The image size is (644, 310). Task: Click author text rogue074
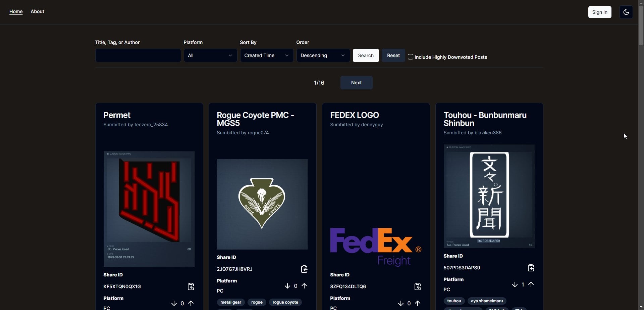click(x=258, y=133)
